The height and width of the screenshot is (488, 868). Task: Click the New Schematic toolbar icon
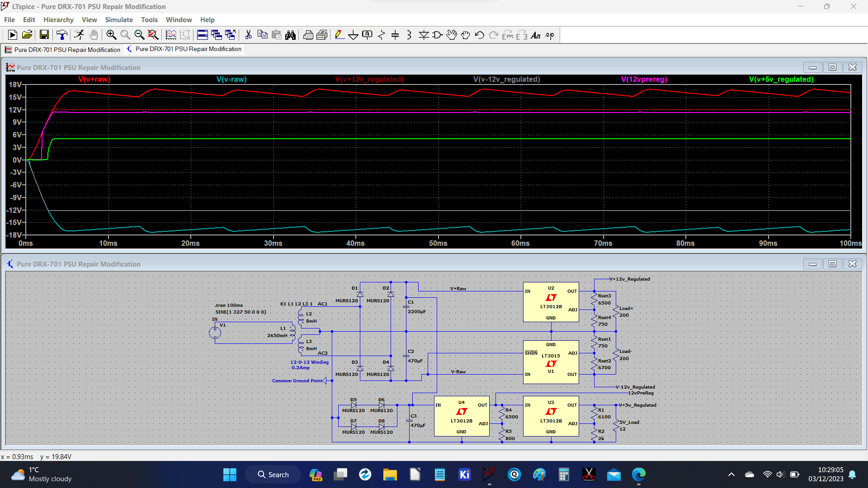[x=13, y=35]
